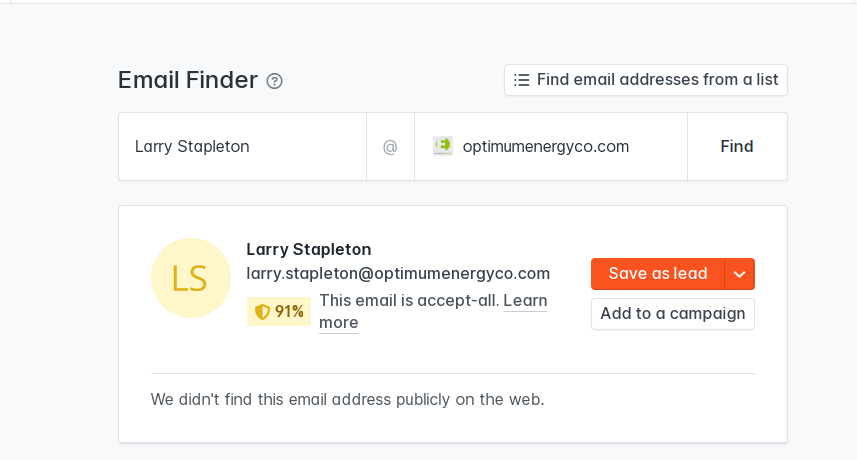Click the larry.stapleton@optimumenergyco.com email address
This screenshot has width=857, height=460.
[x=398, y=273]
